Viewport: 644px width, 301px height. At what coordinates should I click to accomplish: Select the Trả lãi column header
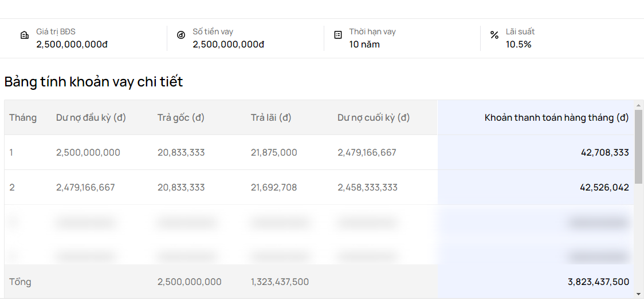pyautogui.click(x=271, y=118)
